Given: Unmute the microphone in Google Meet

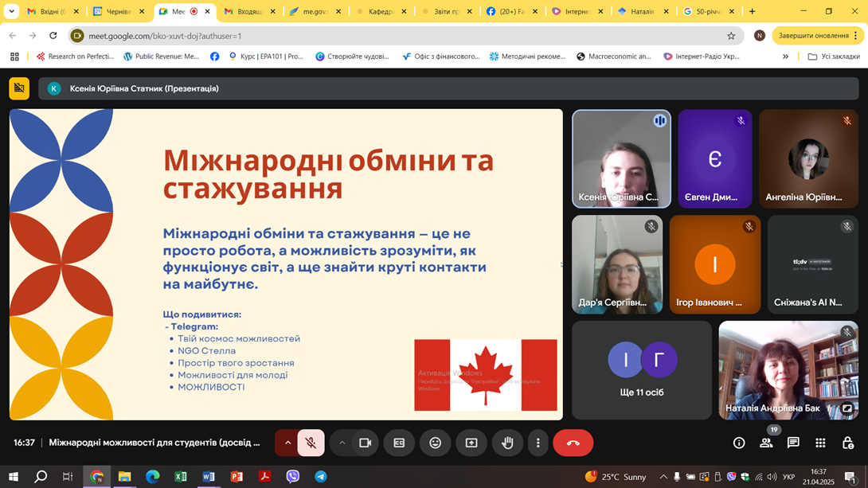Looking at the screenshot, I should click(x=311, y=443).
